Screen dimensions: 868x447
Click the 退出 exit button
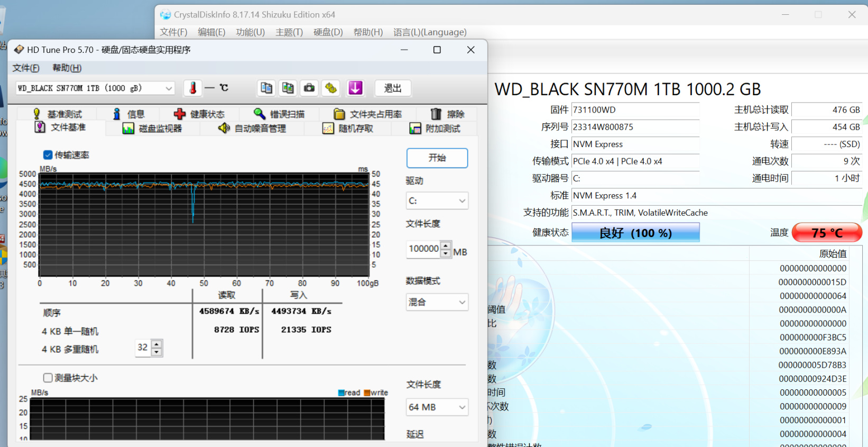tap(392, 88)
